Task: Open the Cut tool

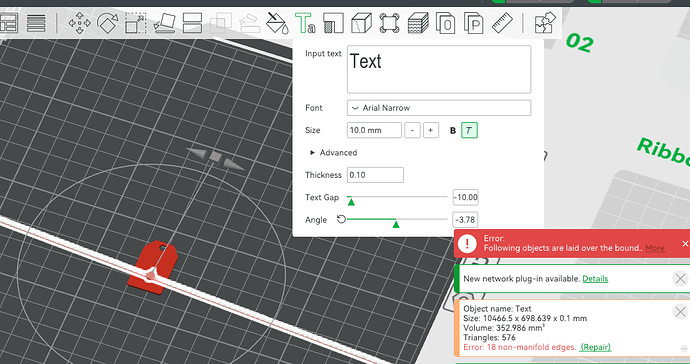Action: (x=192, y=23)
